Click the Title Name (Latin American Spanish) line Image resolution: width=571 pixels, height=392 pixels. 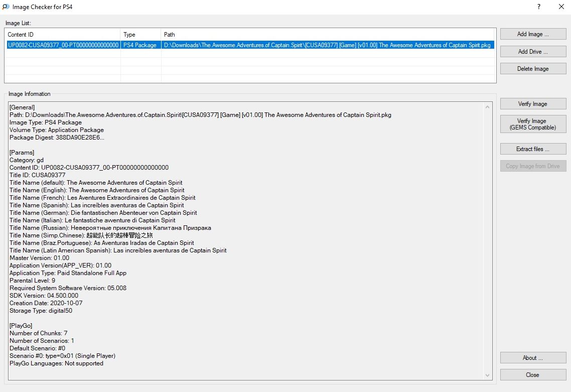tap(118, 250)
